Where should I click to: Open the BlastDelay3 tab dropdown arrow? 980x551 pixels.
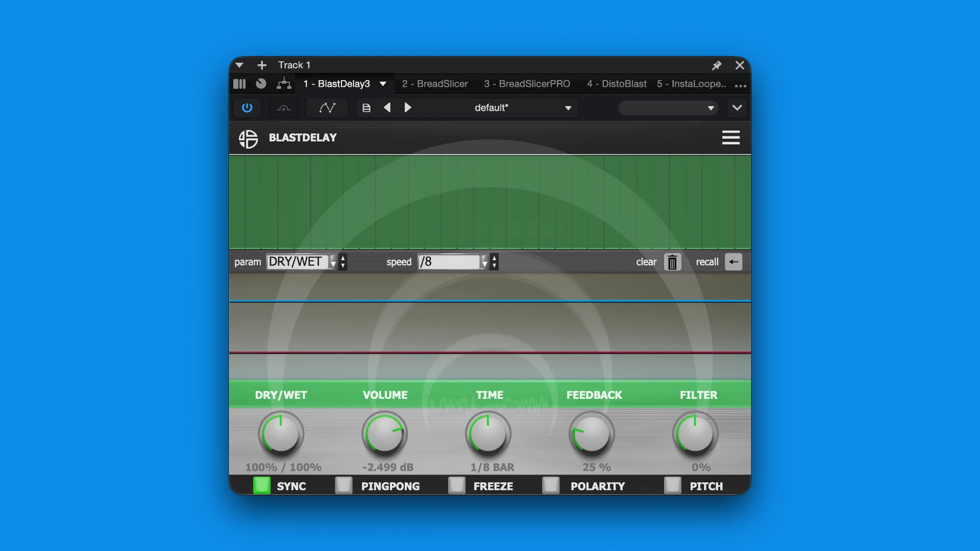[x=383, y=84]
